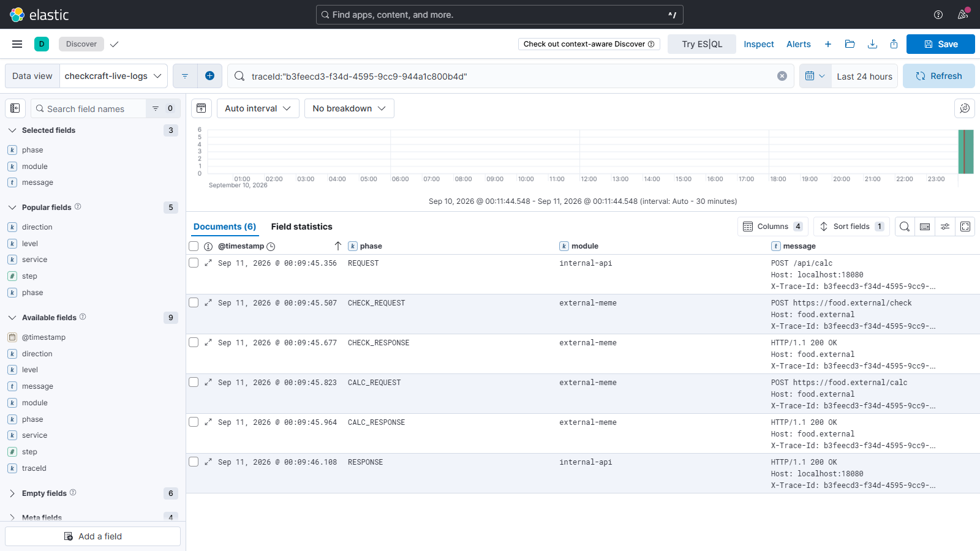
Task: Select the CALC_RESPONSE row checkbox
Action: coord(194,422)
